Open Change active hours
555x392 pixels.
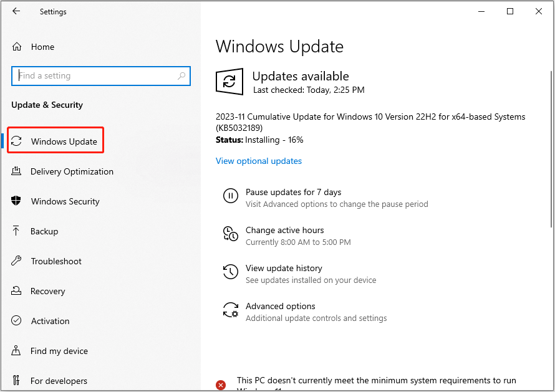point(284,230)
